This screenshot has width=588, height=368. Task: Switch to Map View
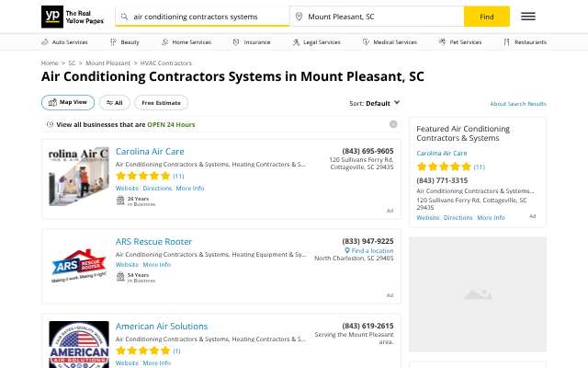point(68,102)
